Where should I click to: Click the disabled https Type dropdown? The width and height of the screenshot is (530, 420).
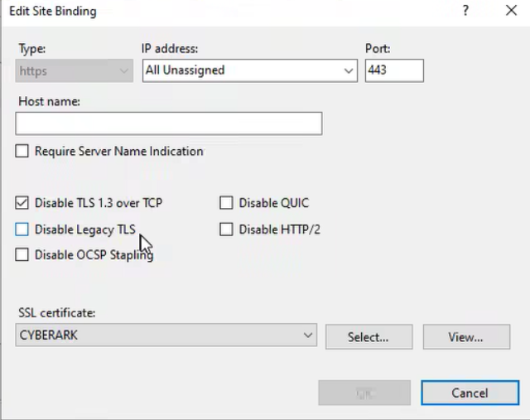(x=74, y=70)
